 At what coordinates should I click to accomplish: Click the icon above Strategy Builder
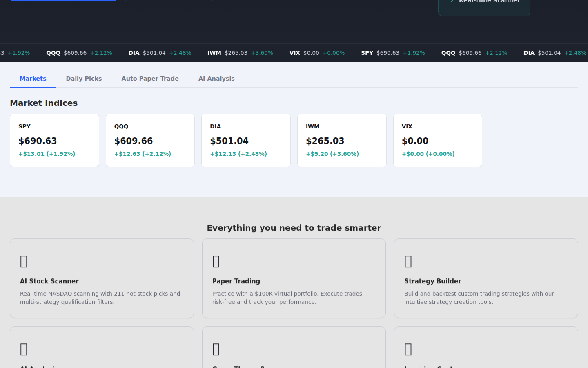(408, 261)
